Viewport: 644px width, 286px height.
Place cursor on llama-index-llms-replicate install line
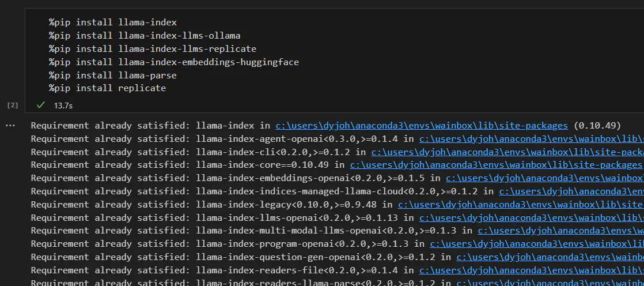coord(153,48)
